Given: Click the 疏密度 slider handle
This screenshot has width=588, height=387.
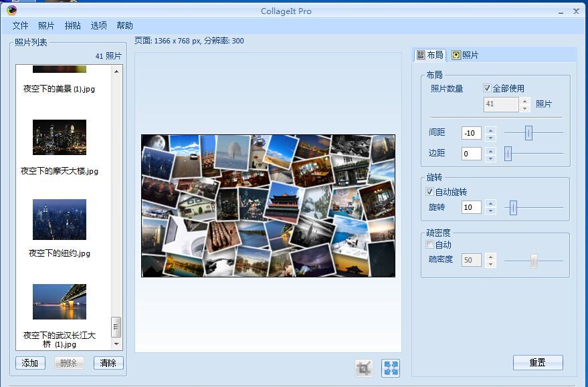Looking at the screenshot, I should [534, 261].
